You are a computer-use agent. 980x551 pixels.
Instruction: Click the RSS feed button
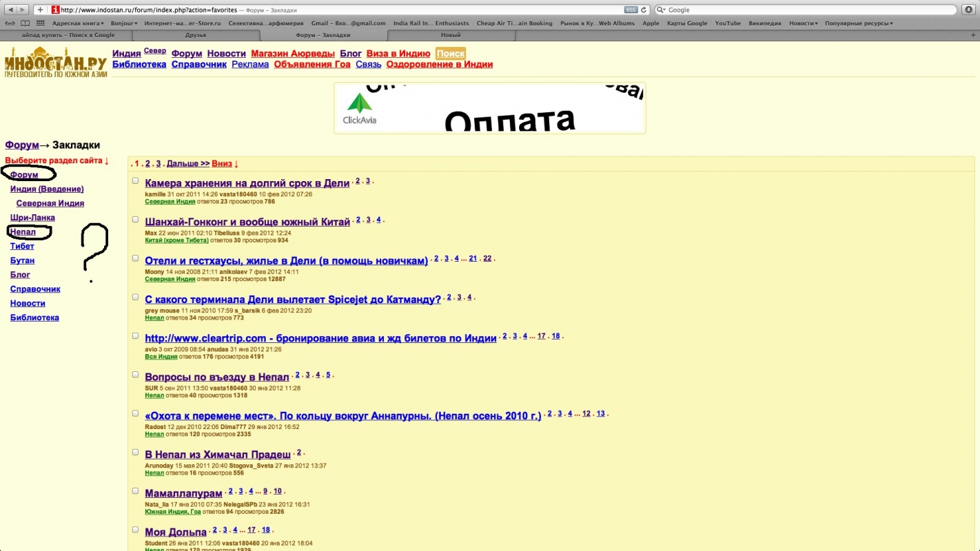[630, 10]
